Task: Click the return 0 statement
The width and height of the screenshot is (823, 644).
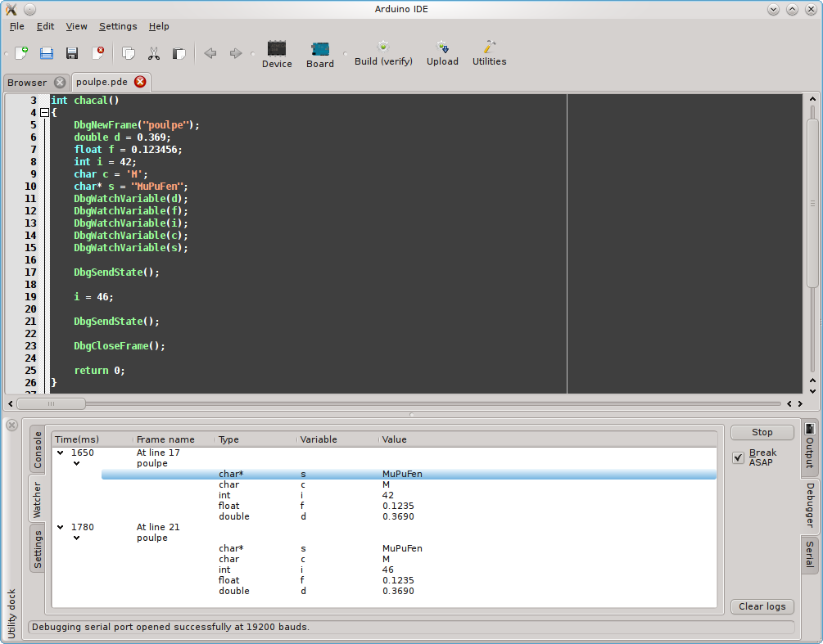Action: (x=100, y=370)
